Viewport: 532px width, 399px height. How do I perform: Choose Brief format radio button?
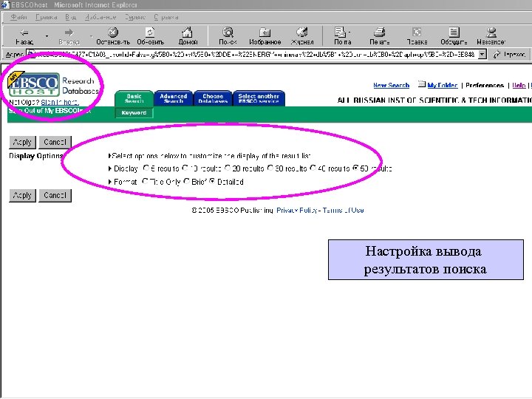click(186, 181)
